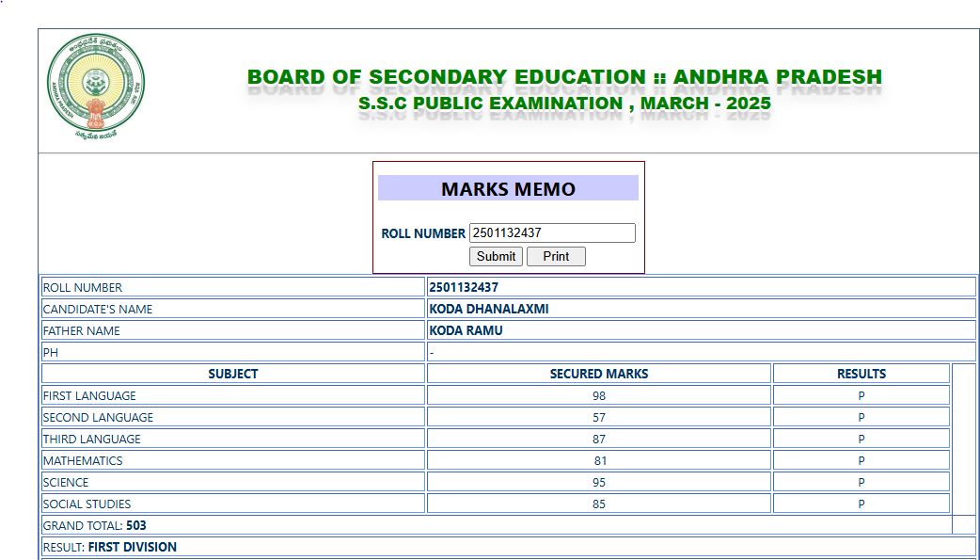
Task: Click the FIRST DIVISION result text
Action: (x=133, y=547)
